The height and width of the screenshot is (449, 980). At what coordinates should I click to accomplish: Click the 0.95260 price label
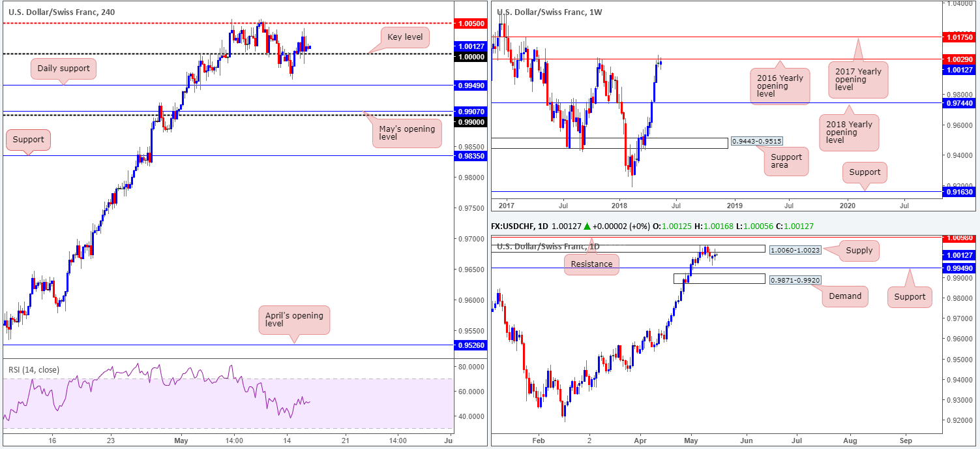(x=470, y=345)
